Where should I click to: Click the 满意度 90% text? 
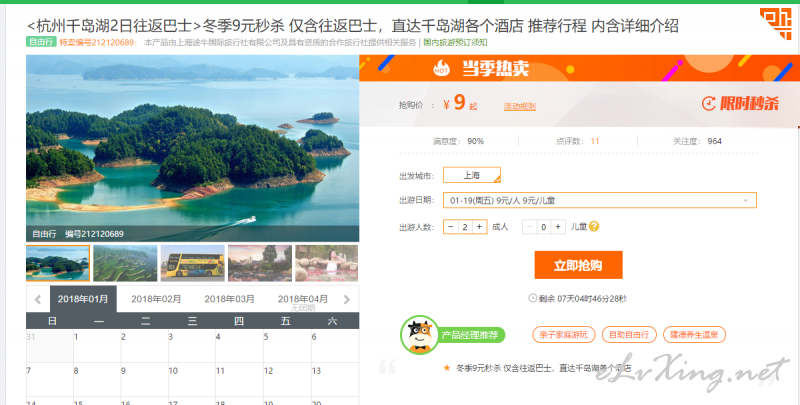coord(458,141)
